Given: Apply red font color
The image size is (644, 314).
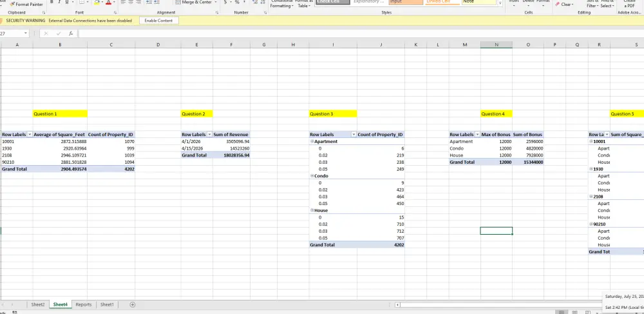Looking at the screenshot, I should [108, 2].
